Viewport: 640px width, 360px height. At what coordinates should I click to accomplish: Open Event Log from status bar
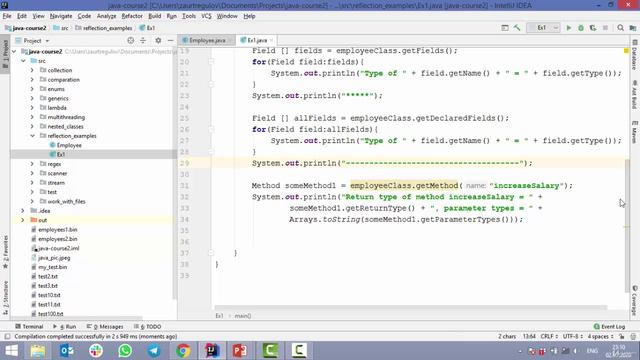click(x=609, y=327)
